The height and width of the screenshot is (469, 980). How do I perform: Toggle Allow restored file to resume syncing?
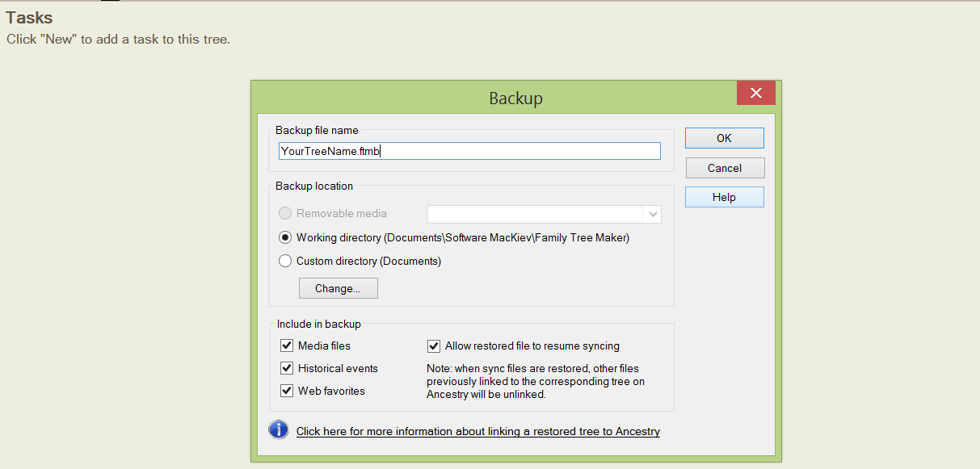pyautogui.click(x=434, y=346)
